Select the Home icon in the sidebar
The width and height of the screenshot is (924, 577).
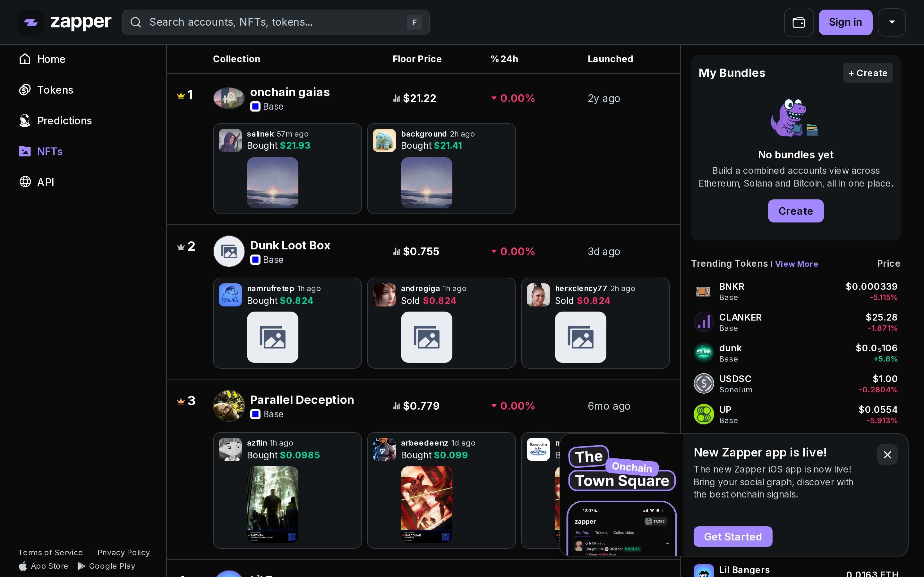(25, 59)
